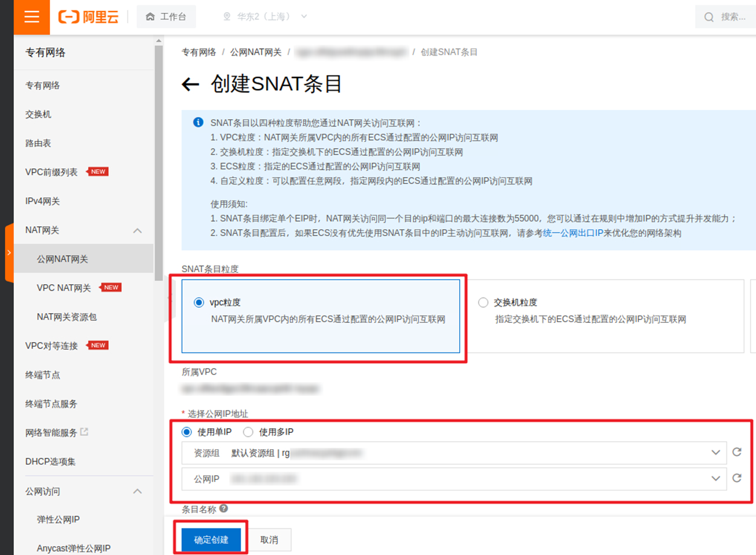Select the vpc粒度 radio option
Screen dimensions: 756x555
[x=199, y=302]
